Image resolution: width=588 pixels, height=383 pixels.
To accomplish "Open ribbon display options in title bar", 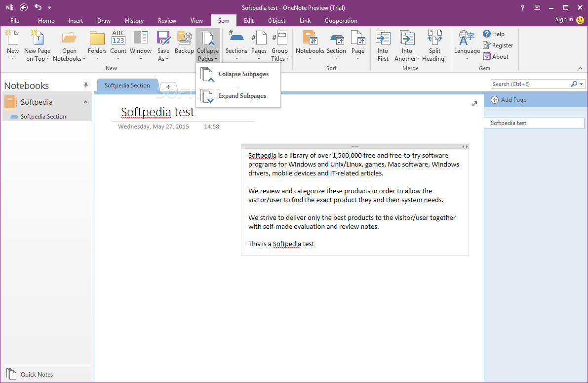I will click(537, 7).
